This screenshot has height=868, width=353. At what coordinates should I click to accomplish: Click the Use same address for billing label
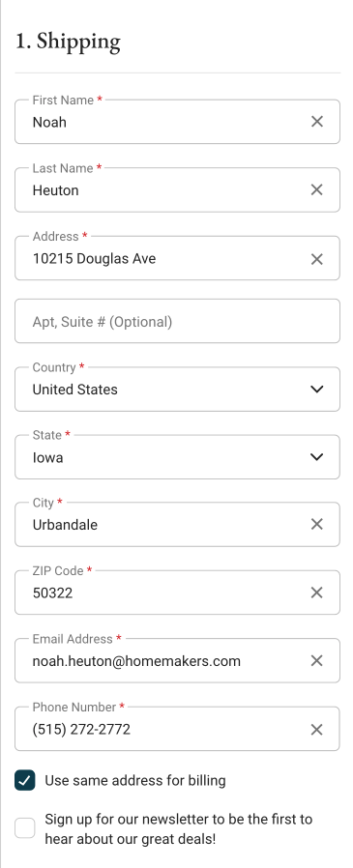135,781
